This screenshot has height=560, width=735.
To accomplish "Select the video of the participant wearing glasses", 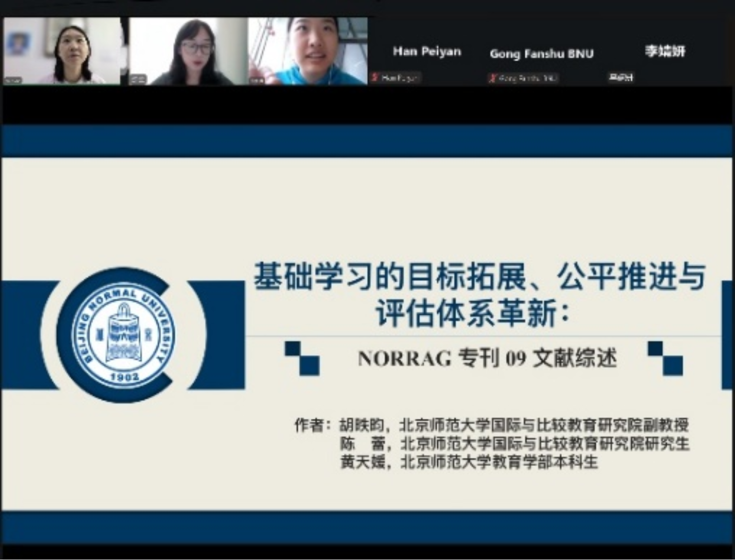I will 188,51.
